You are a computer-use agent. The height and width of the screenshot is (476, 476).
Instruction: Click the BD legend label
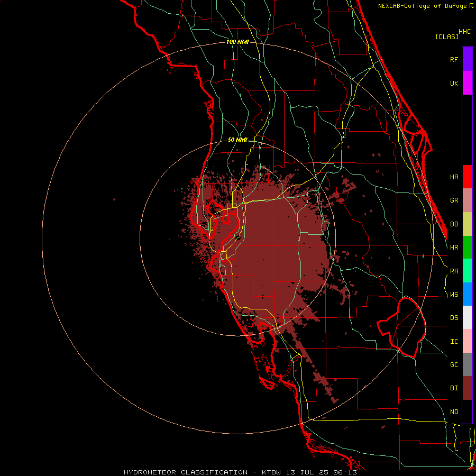[454, 224]
